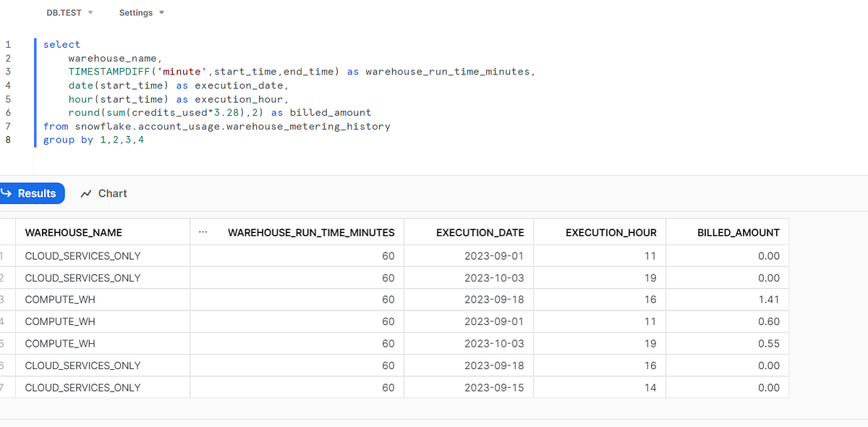Open the Settings dropdown menu

coord(136,12)
